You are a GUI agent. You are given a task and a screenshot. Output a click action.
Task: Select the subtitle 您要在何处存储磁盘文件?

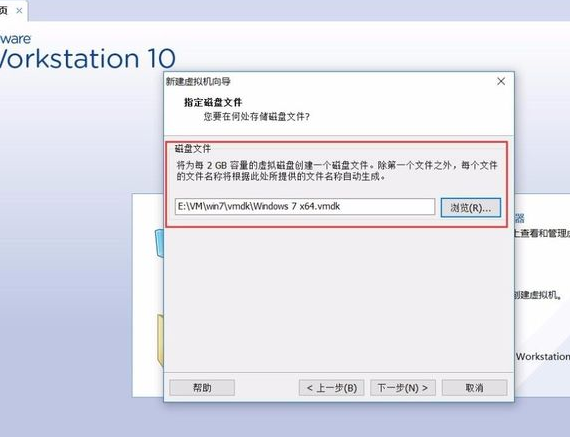point(256,117)
